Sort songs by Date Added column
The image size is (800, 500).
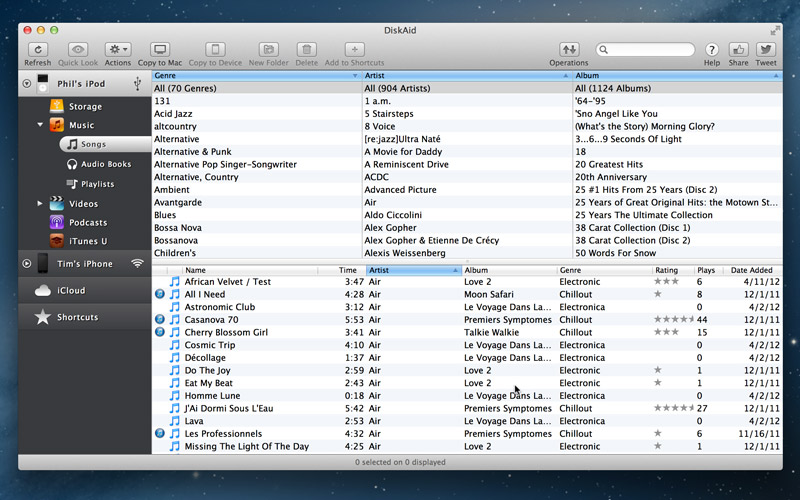751,270
